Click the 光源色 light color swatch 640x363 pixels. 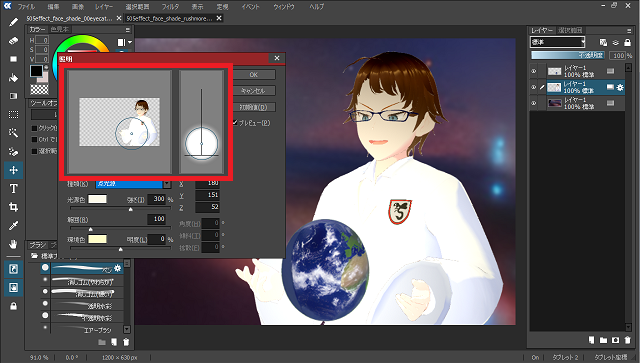pos(98,199)
